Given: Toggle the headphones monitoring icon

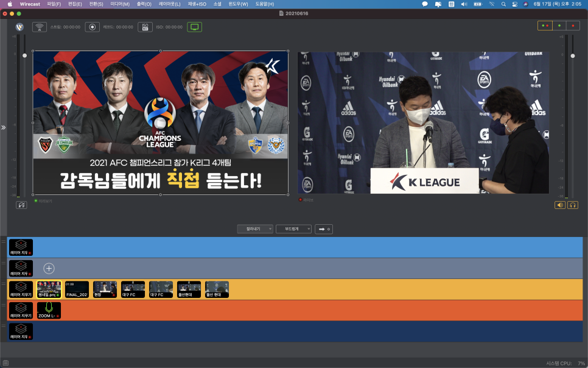Looking at the screenshot, I should [573, 205].
